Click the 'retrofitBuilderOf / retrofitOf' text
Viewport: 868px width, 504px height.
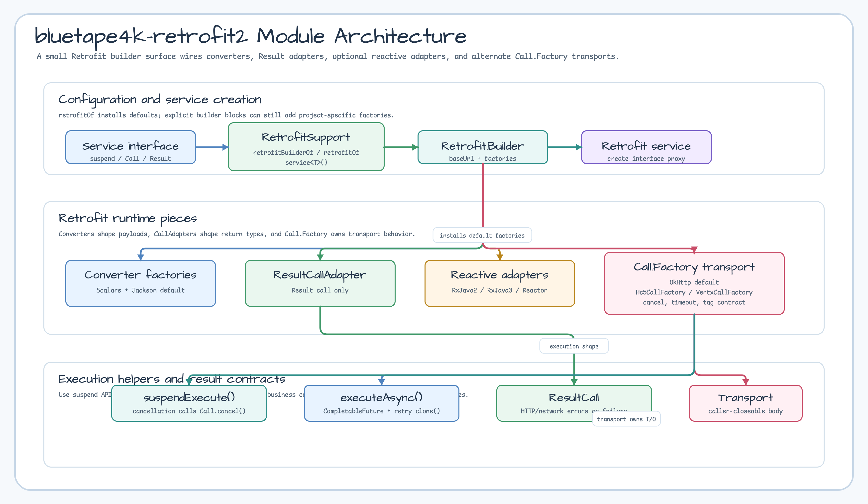[306, 152]
